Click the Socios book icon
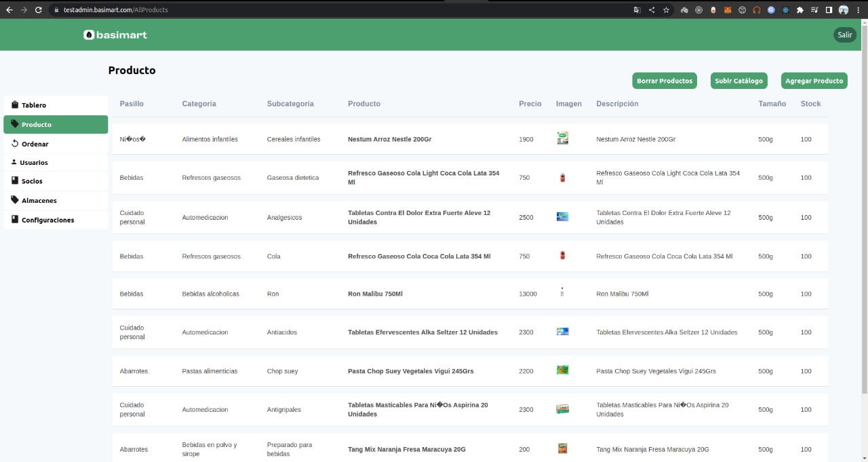Viewport: 868px width, 462px height. point(15,181)
